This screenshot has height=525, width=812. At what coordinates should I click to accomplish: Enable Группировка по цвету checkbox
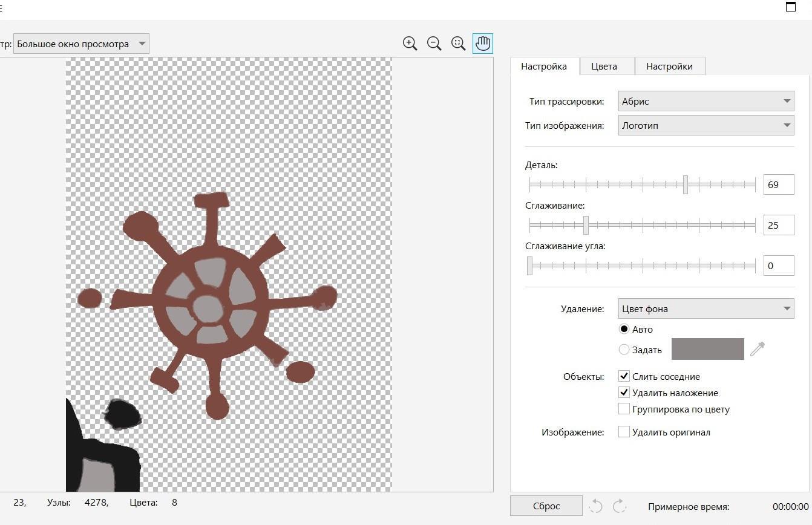coord(624,409)
